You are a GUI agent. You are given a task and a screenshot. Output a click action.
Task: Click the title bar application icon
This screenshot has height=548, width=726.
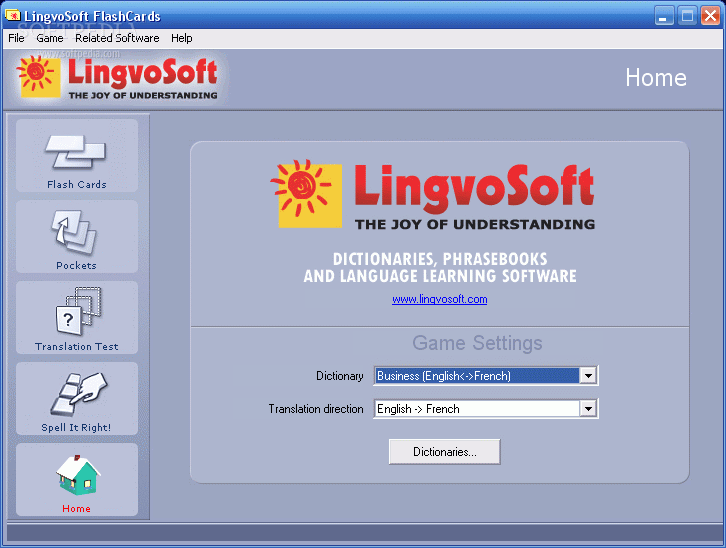tap(13, 16)
